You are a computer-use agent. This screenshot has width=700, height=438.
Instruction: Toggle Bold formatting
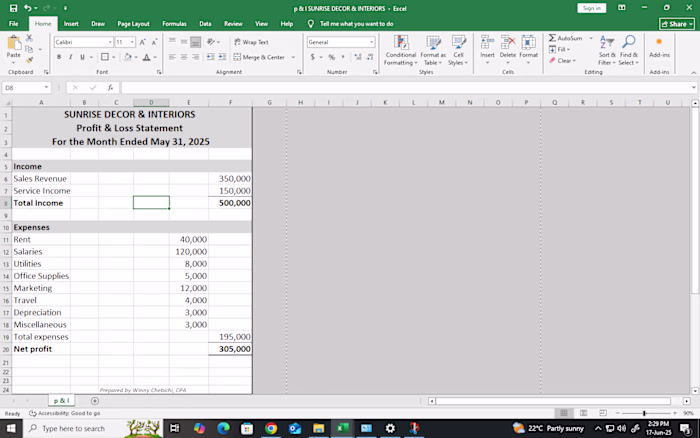tap(59, 57)
